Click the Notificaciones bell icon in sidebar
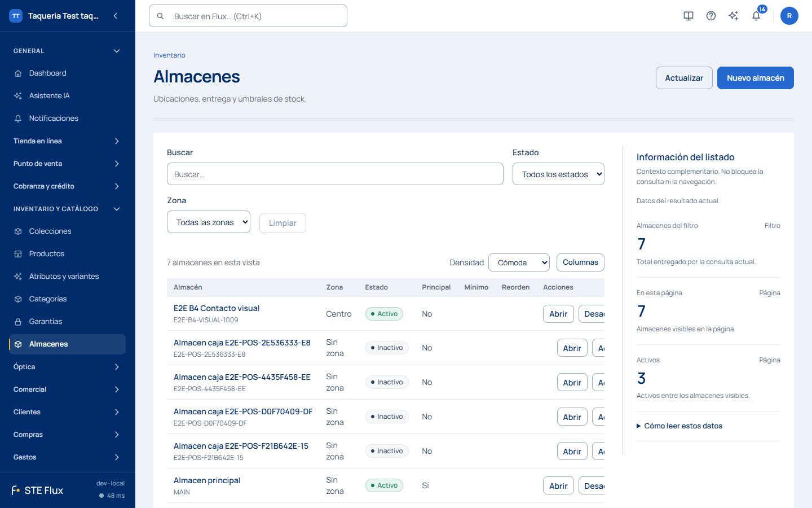The image size is (812, 508). click(18, 119)
